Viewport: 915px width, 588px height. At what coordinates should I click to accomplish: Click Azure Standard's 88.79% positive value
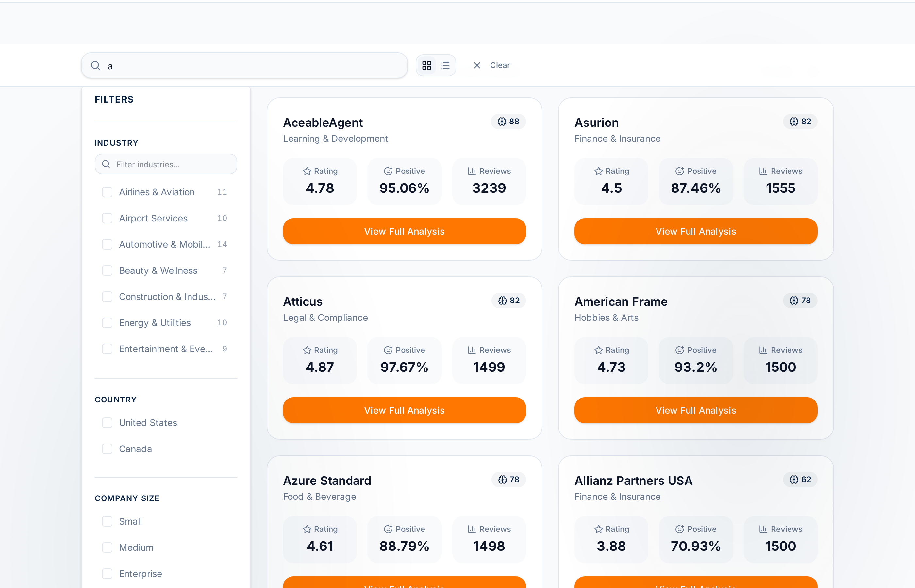(404, 547)
